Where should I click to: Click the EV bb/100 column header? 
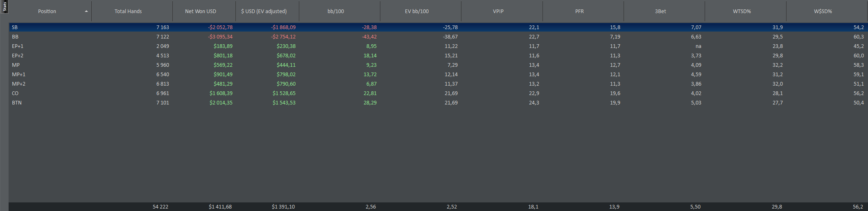coord(416,11)
